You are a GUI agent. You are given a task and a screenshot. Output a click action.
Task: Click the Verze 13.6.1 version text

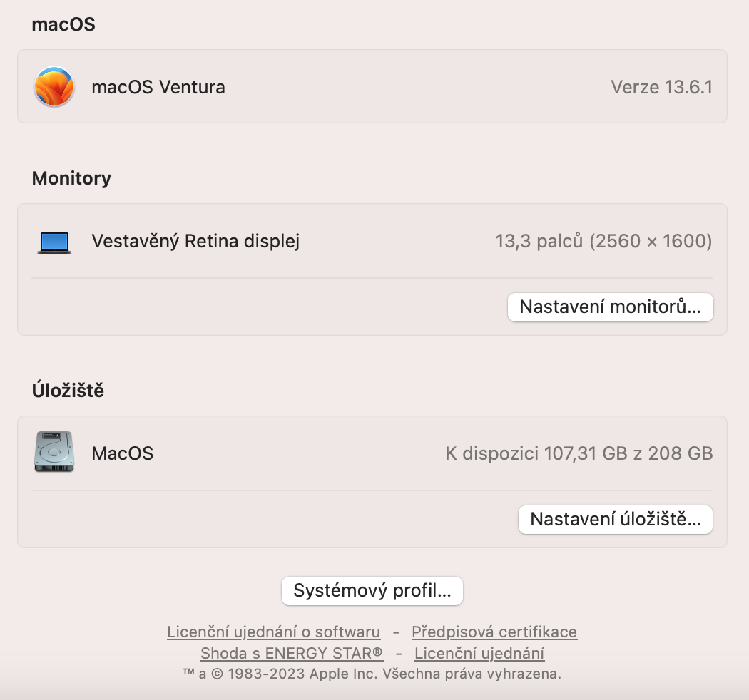[661, 87]
